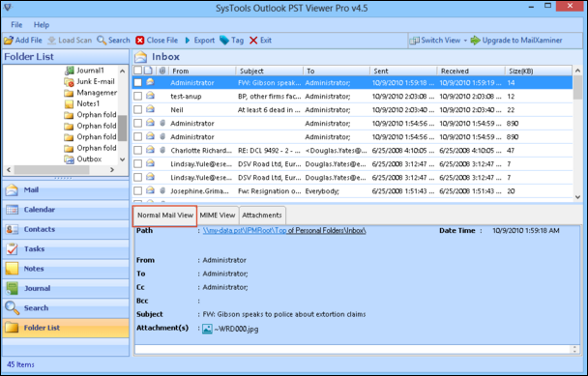This screenshot has height=376, width=588.
Task: Click the Upgrade to MailXaminer arrow
Action: (x=475, y=40)
